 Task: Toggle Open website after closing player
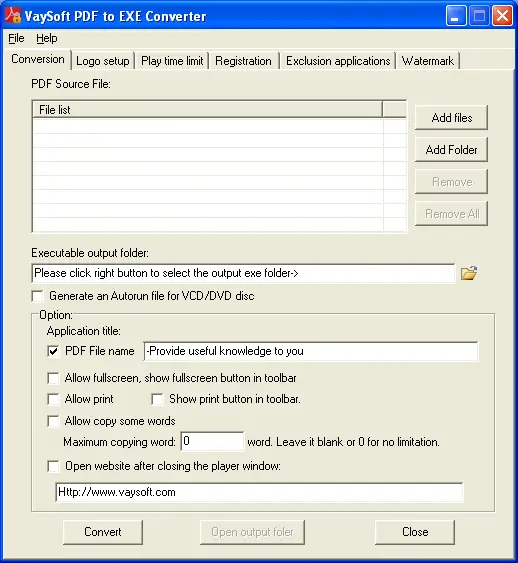point(53,466)
